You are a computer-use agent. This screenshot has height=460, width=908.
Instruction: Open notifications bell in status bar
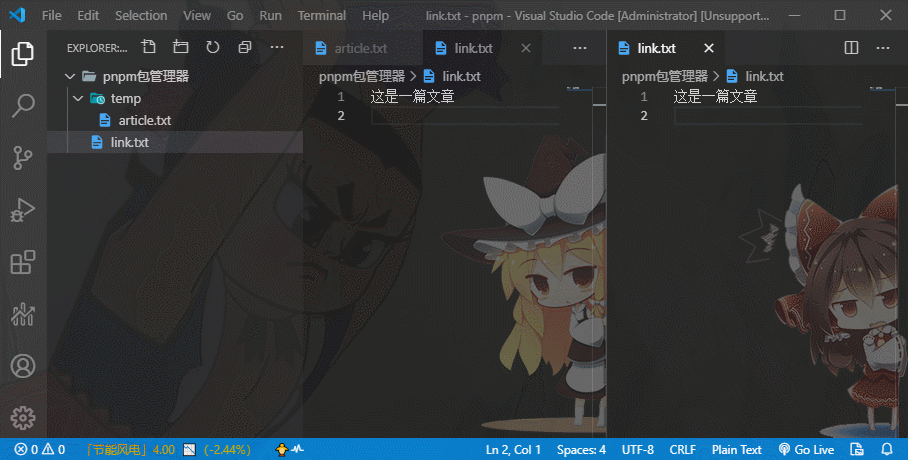pos(887,450)
